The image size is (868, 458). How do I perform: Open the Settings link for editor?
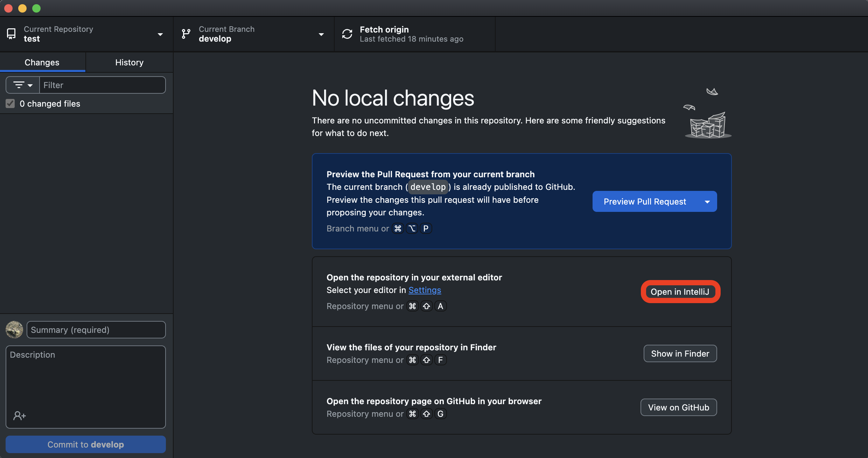[425, 290]
